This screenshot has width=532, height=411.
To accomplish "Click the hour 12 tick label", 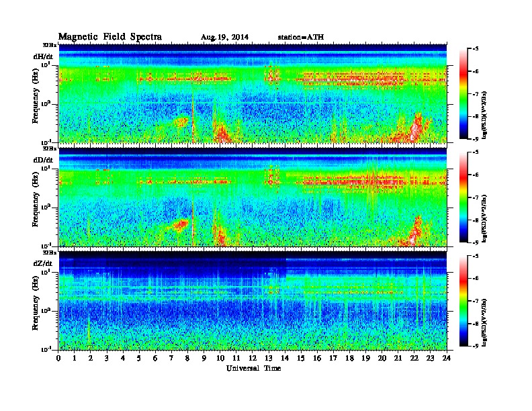I will click(x=253, y=358).
